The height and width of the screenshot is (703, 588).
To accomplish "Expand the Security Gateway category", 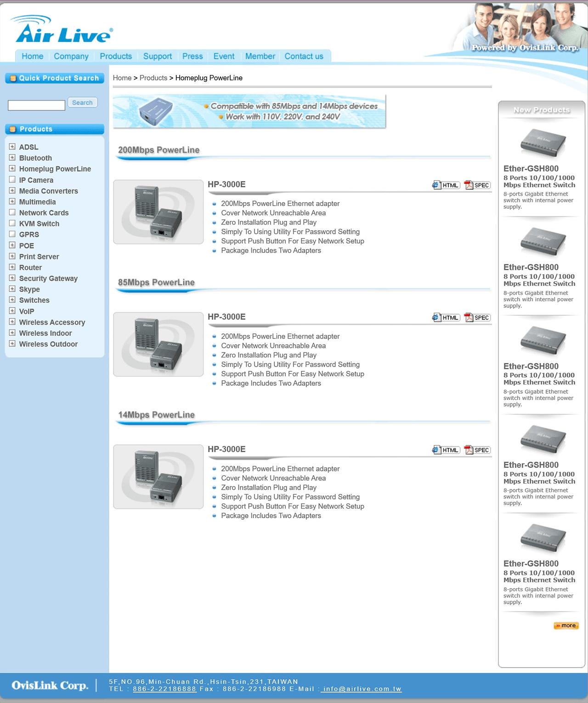I will 12,278.
